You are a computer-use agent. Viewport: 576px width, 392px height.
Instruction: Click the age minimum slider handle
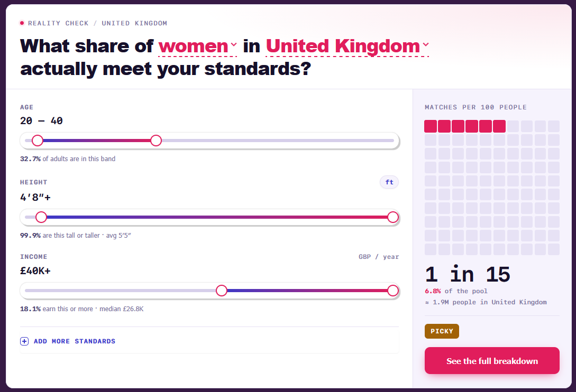coord(38,141)
